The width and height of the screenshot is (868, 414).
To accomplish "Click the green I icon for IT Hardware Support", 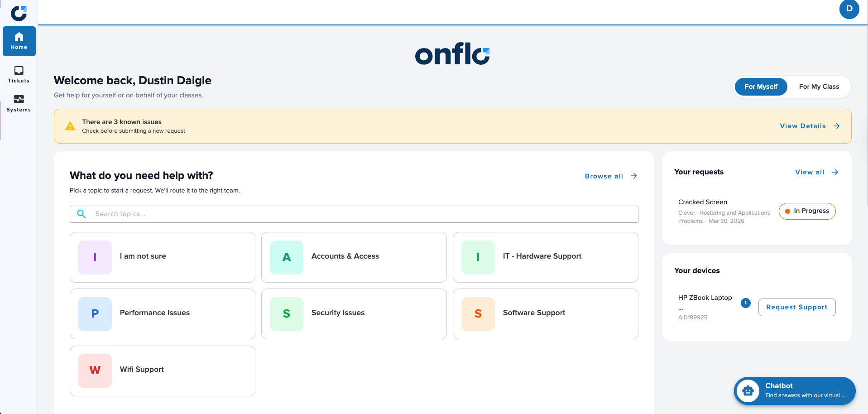I will pyautogui.click(x=478, y=257).
